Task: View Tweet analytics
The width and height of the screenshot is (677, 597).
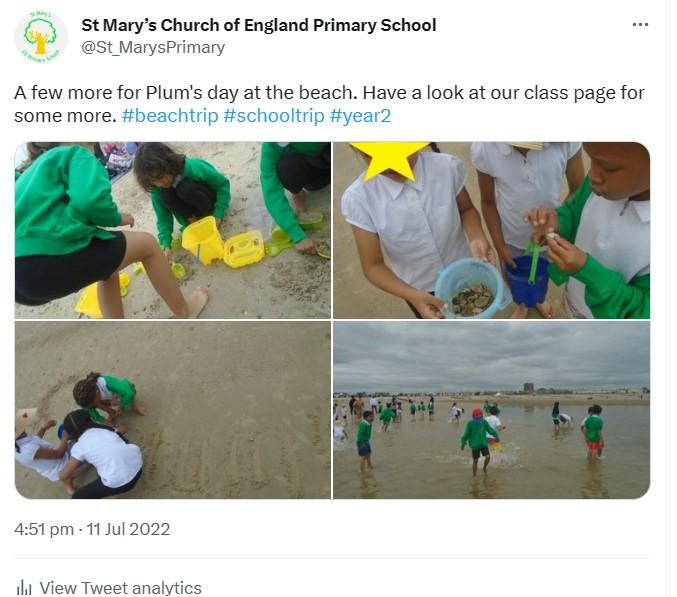Action: tap(120, 588)
